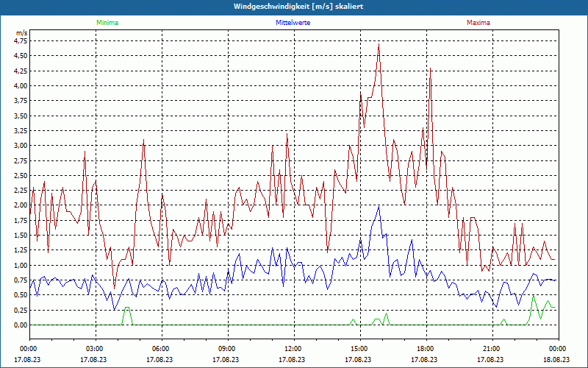Click the 18:00 time axis label
The height and width of the screenshot is (368, 588).
pyautogui.click(x=425, y=349)
